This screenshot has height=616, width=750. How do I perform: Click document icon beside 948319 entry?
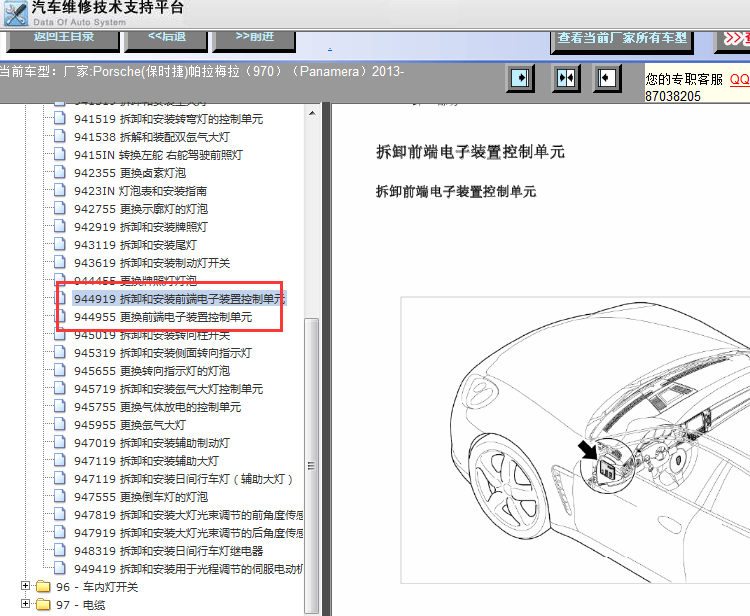point(60,550)
